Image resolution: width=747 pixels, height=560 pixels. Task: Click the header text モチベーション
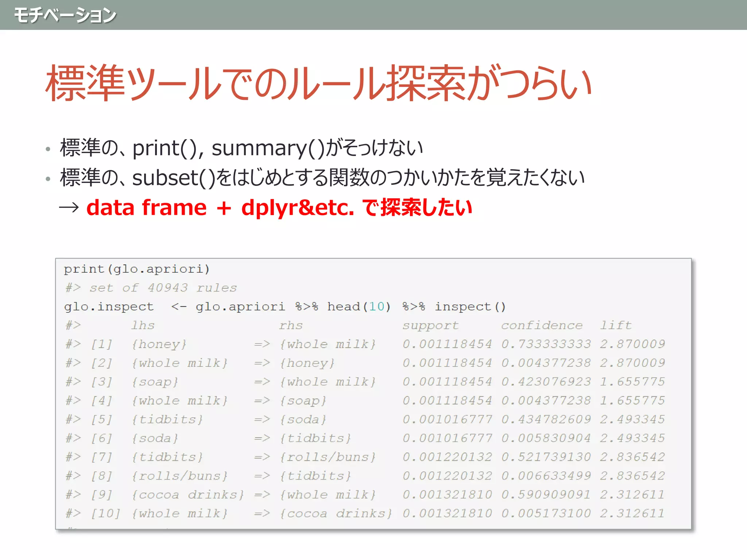pos(65,16)
